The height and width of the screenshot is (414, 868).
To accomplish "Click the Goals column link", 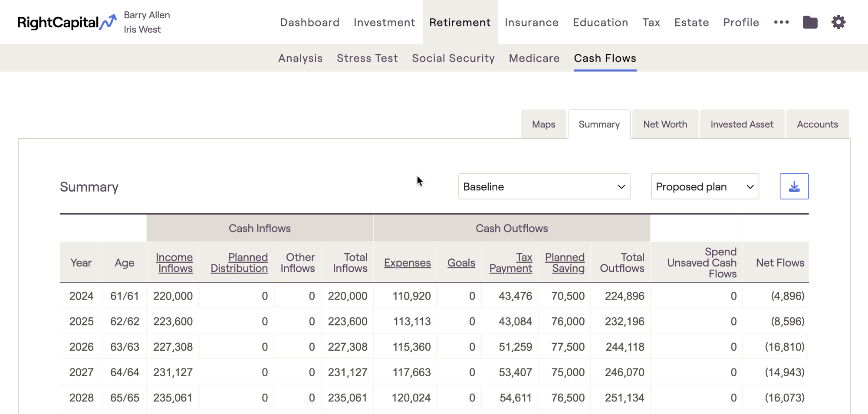I will point(461,263).
